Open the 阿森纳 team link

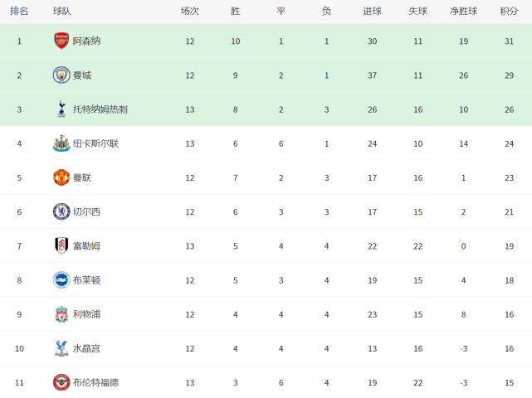(86, 41)
